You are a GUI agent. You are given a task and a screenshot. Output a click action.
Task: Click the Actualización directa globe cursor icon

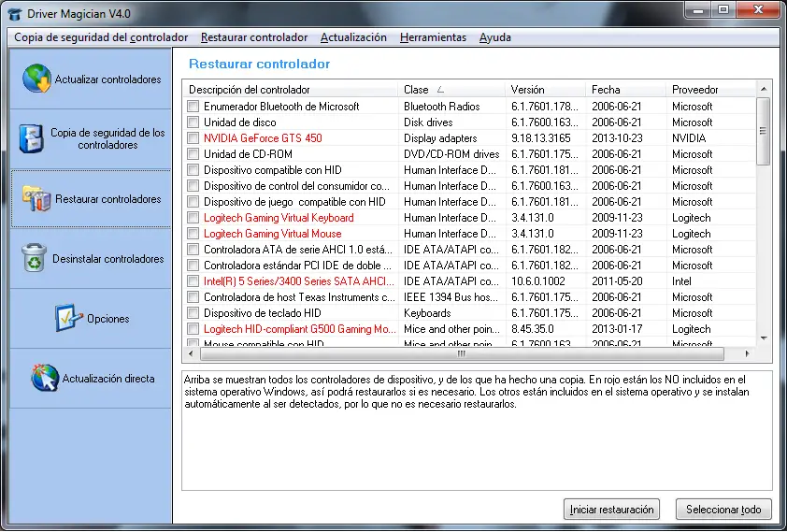45,378
